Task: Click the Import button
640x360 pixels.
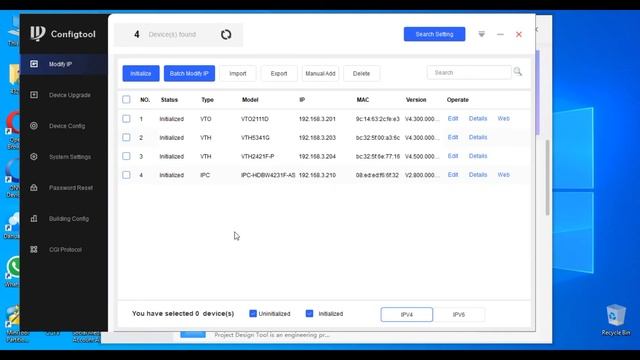Action: [x=238, y=73]
